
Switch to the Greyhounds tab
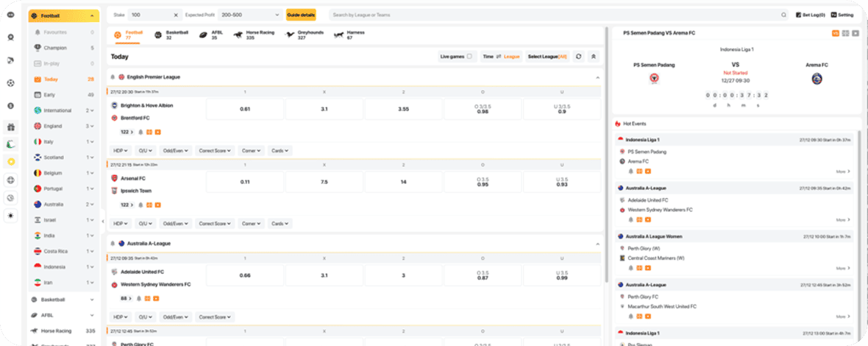[304, 35]
